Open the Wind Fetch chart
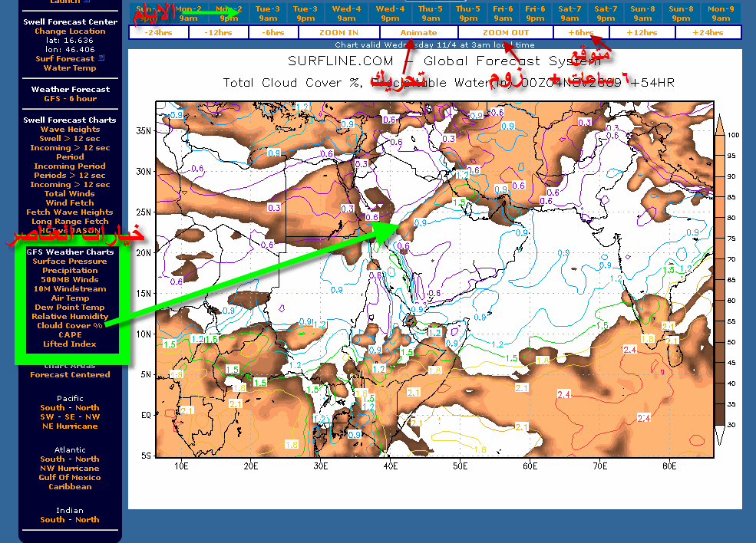Image resolution: width=756 pixels, height=543 pixels. point(70,202)
